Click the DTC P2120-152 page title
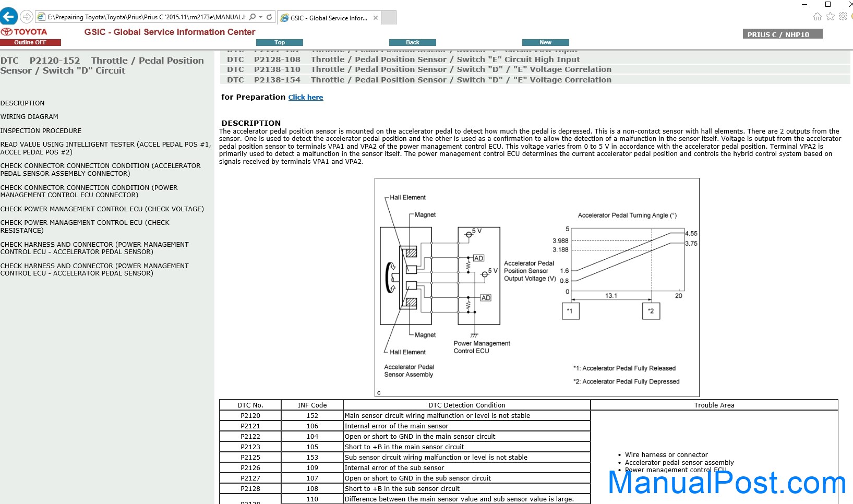853x504 pixels. tap(102, 66)
